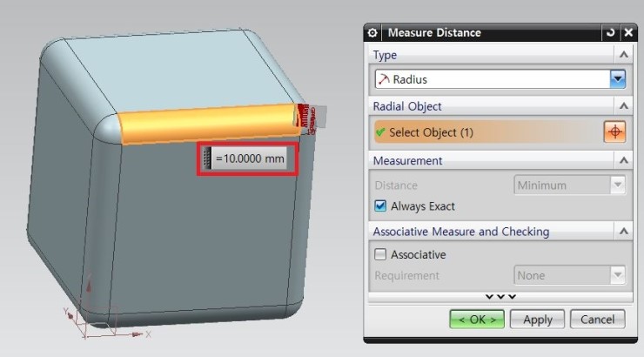Image resolution: width=644 pixels, height=357 pixels.
Task: Collapse the Measurement section
Action: tap(623, 161)
